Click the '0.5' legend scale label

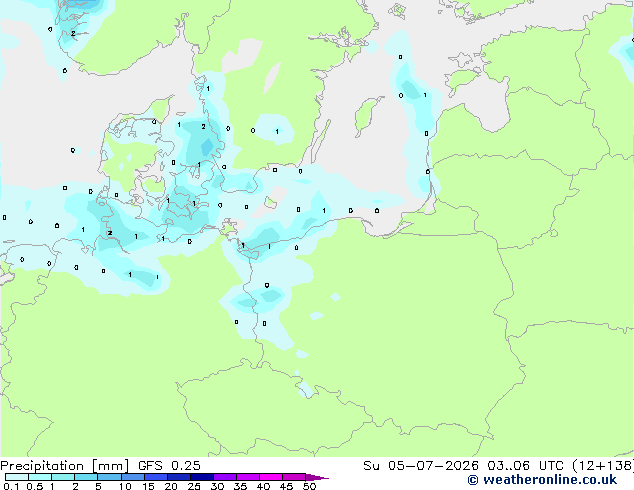(35, 486)
